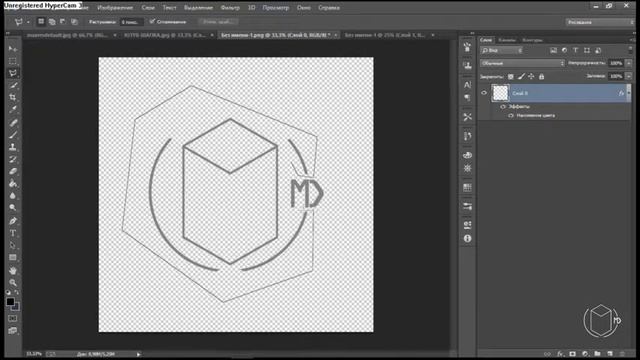Open the Adjustments panel icon
The image size is (640, 360).
[467, 169]
